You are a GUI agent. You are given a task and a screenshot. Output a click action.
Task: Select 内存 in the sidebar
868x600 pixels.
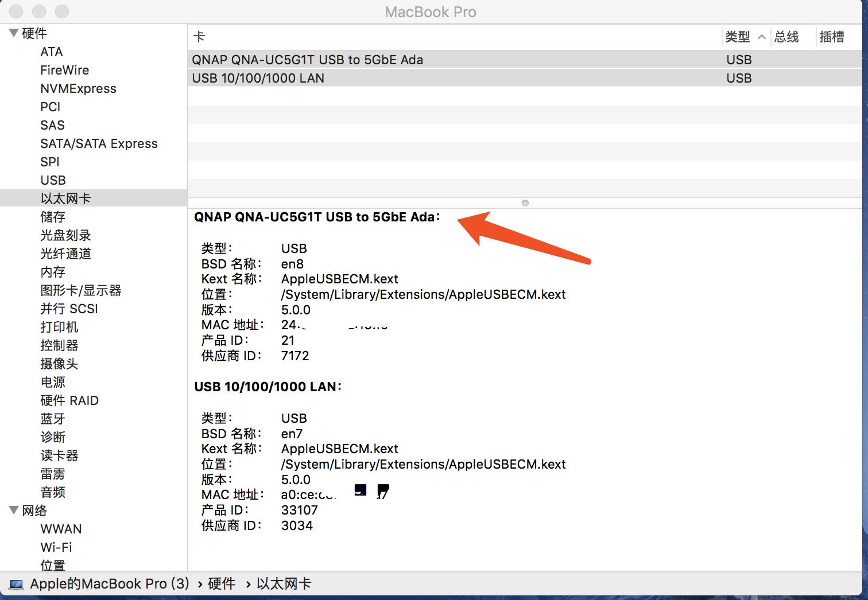pos(52,272)
